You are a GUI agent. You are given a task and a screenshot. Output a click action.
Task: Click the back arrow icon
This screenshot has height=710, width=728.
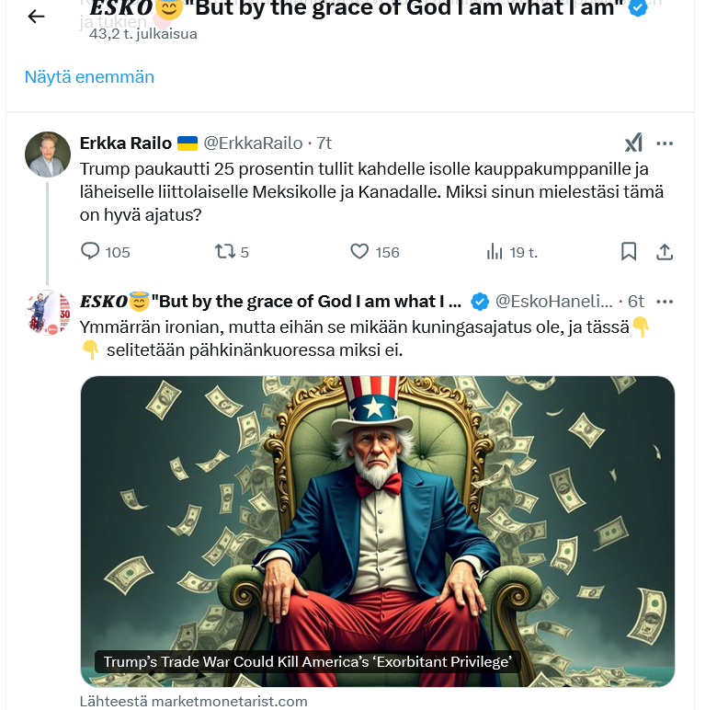(36, 16)
